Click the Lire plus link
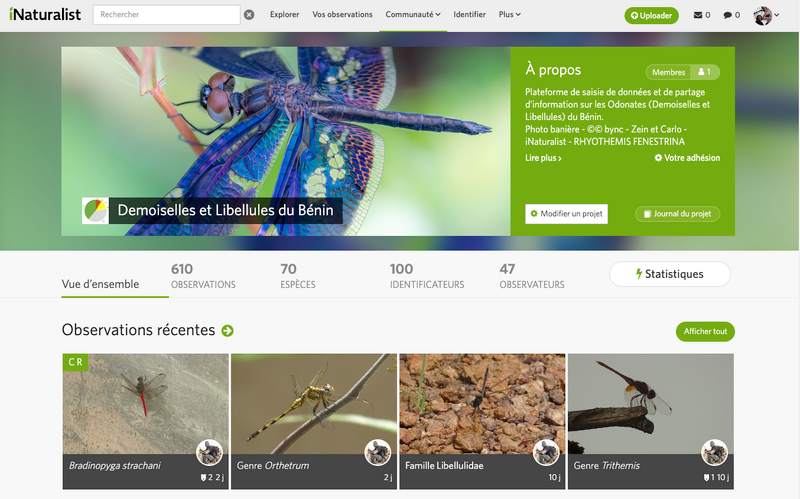This screenshot has width=800, height=499. coord(543,158)
